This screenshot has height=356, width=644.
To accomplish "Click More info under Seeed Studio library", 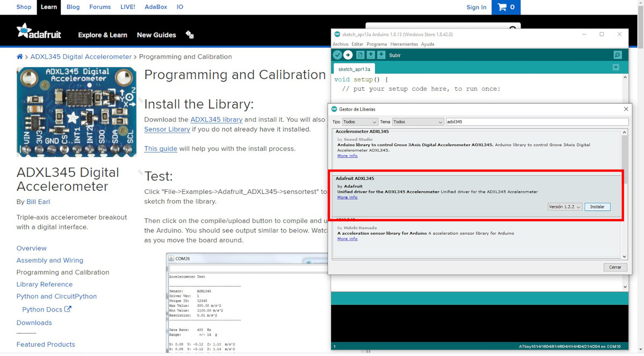I will click(x=347, y=156).
